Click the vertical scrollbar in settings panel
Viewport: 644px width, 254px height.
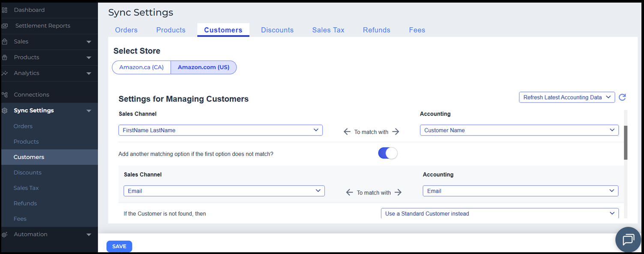(626, 143)
